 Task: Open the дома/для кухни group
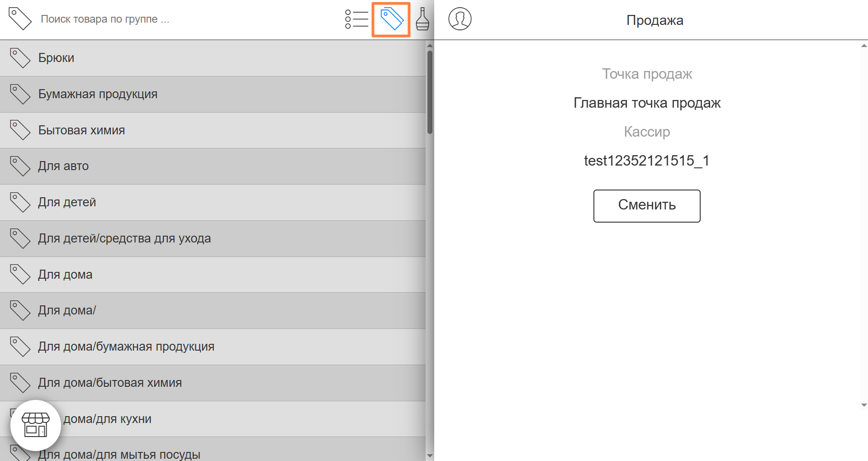[213, 419]
